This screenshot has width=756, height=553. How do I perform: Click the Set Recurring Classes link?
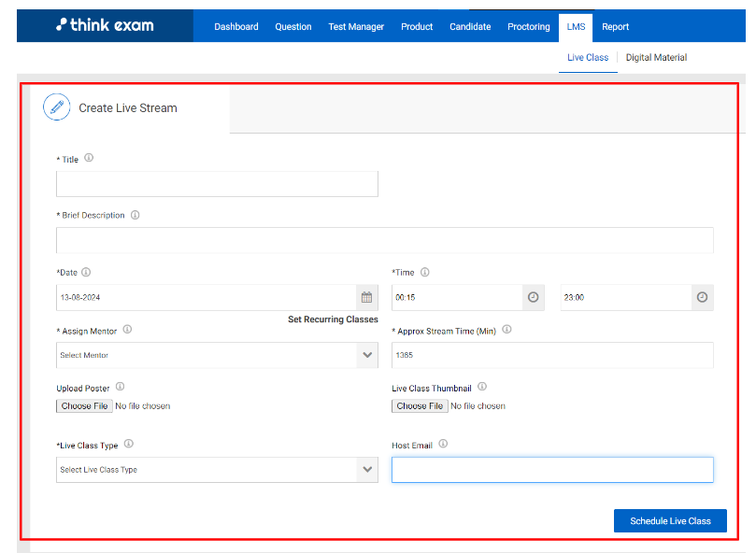pos(333,319)
